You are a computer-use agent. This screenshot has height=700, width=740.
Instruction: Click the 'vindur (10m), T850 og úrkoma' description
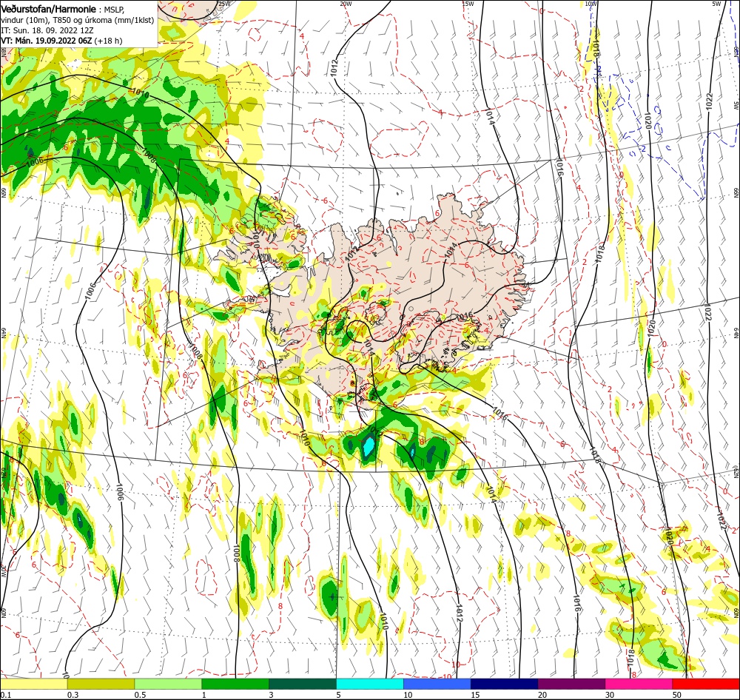[57, 20]
